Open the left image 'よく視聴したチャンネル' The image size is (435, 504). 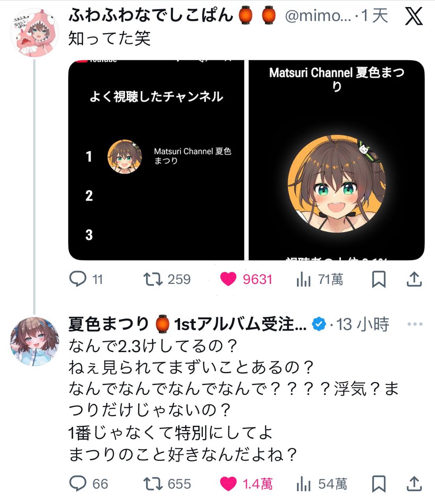156,160
